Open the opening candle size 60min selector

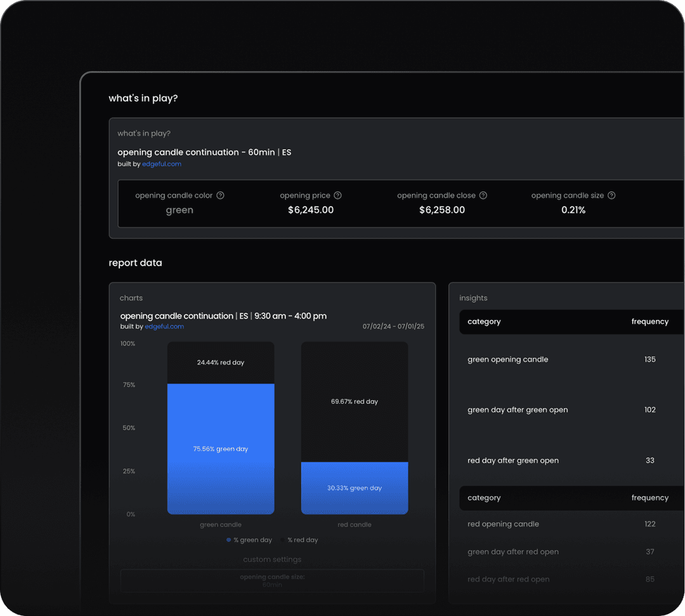[271, 581]
